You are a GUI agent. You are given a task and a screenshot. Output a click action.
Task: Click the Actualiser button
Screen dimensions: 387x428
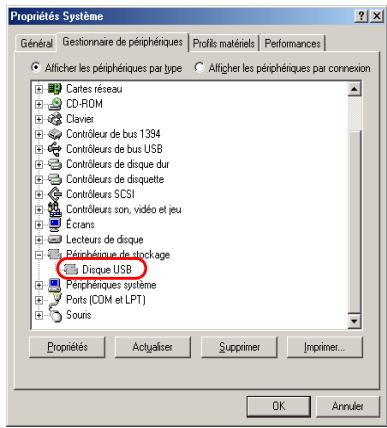point(153,347)
